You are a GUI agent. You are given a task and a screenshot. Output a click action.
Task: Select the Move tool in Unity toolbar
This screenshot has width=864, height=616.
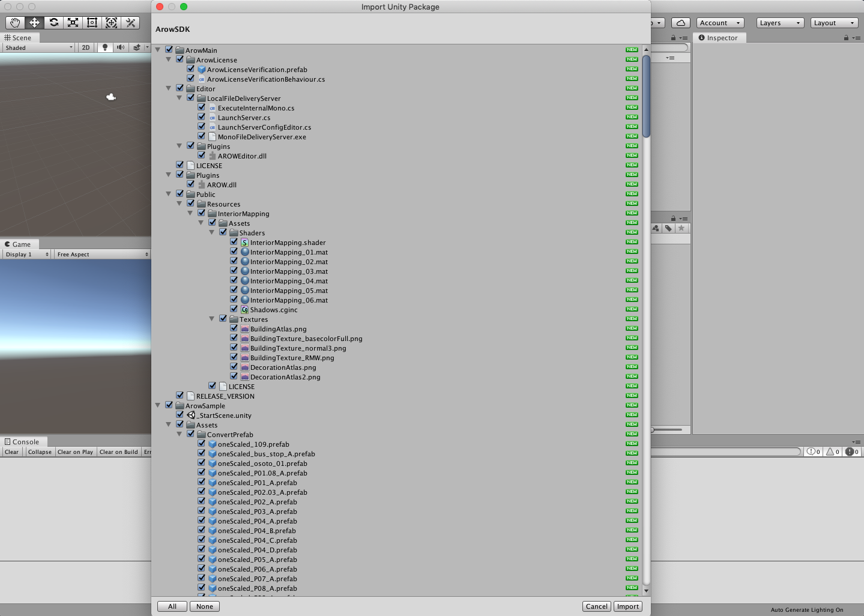tap(34, 23)
